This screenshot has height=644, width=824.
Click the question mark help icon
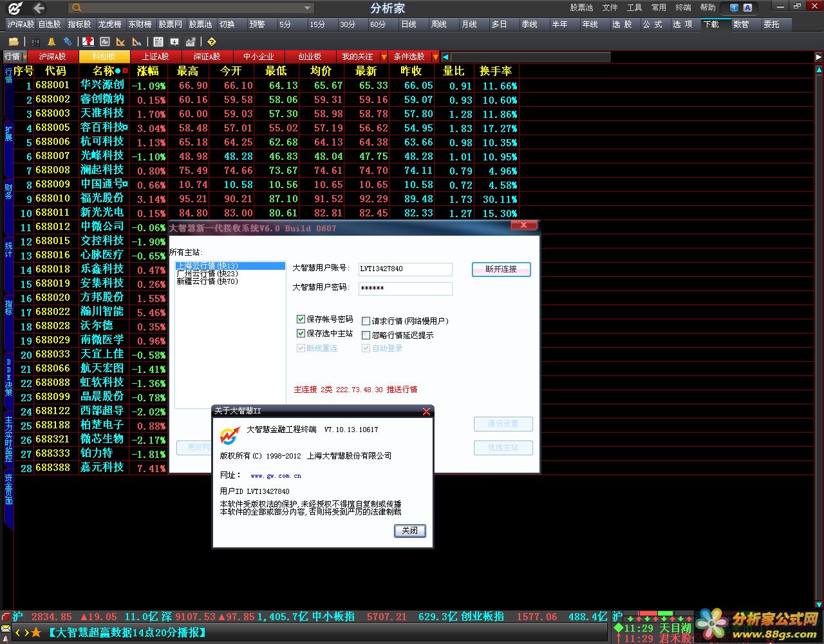pos(212,41)
